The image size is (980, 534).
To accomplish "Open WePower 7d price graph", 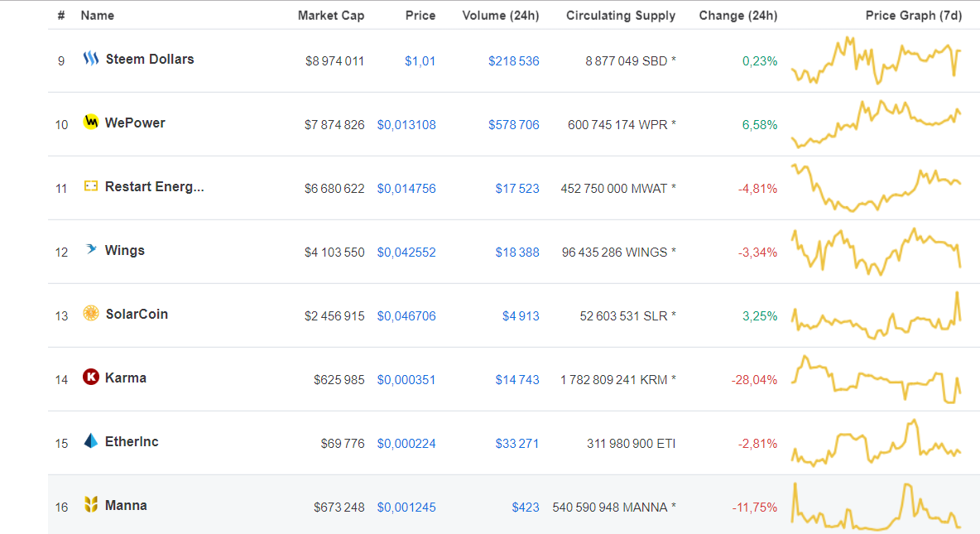I will pos(877,124).
